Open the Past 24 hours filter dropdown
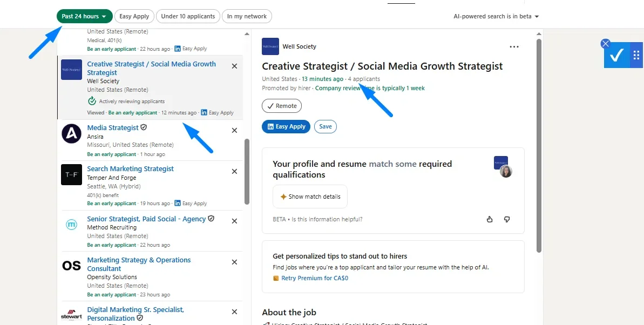This screenshot has height=325, width=644. pos(85,16)
